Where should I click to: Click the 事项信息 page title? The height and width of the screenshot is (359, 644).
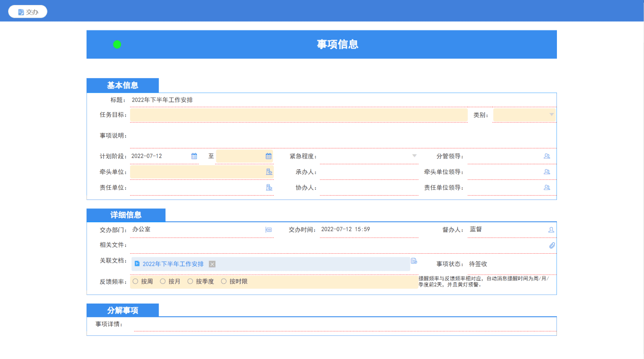click(x=337, y=44)
